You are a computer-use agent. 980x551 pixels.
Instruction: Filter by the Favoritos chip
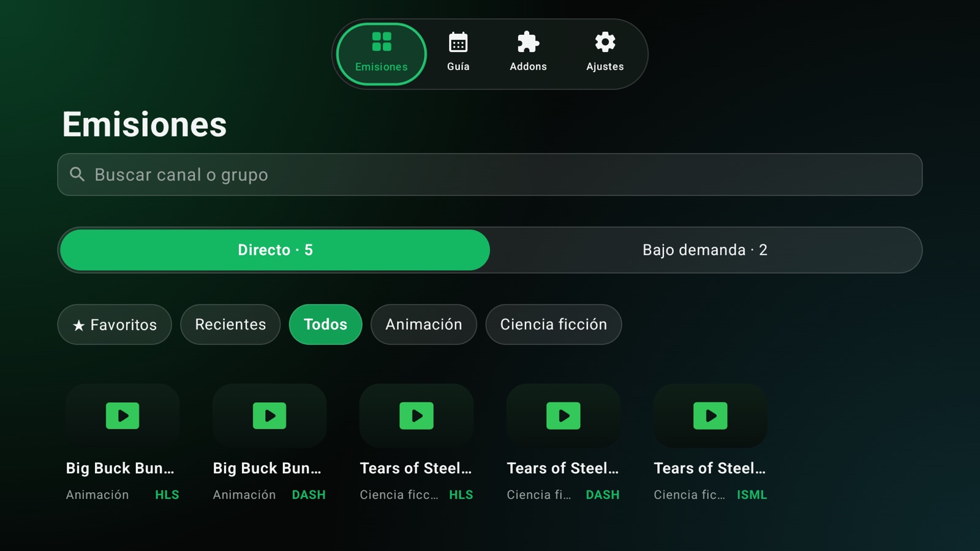pyautogui.click(x=115, y=324)
